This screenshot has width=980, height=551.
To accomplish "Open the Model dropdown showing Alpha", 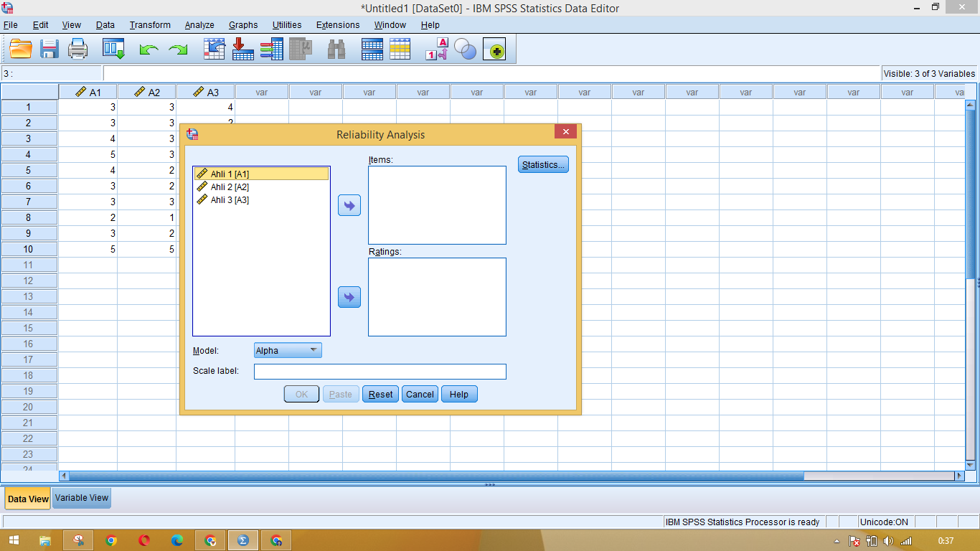I will (x=288, y=350).
